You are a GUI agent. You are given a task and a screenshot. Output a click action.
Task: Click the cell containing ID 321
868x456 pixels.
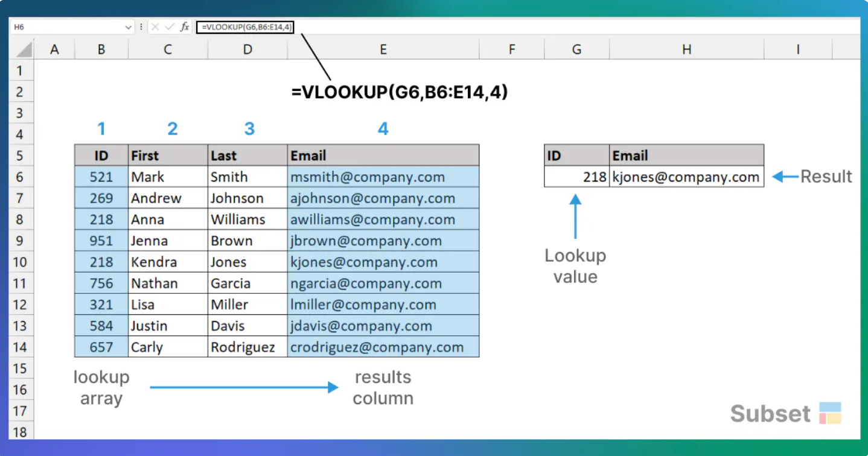(x=101, y=305)
